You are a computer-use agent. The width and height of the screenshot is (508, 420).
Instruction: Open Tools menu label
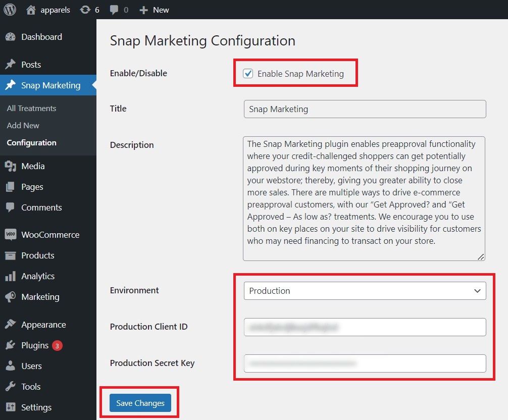(x=31, y=387)
